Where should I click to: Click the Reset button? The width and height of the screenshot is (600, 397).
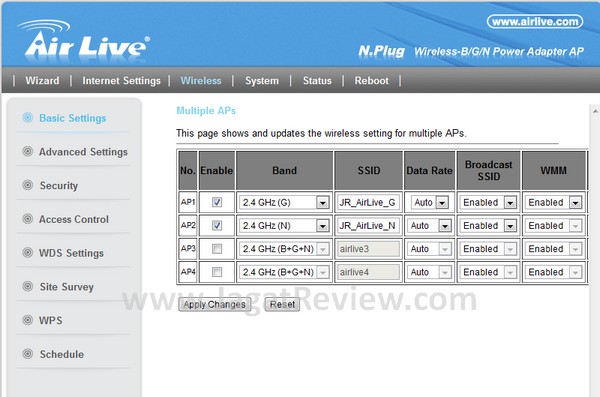point(282,304)
